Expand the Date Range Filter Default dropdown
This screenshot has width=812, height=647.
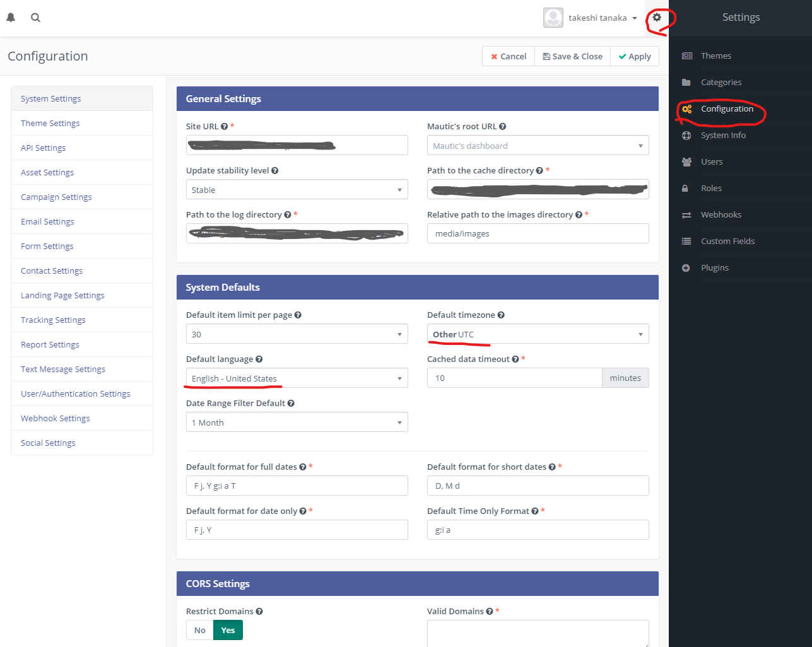(x=297, y=423)
